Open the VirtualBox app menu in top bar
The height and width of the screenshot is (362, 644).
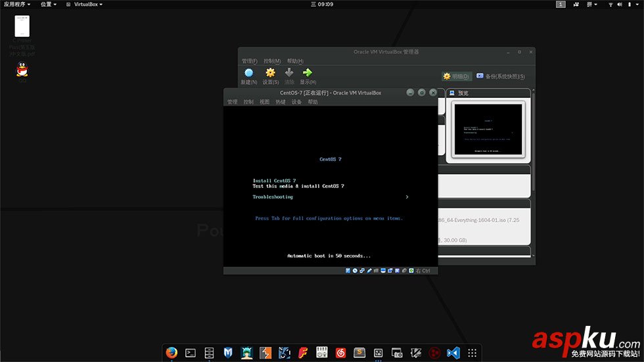85,4
